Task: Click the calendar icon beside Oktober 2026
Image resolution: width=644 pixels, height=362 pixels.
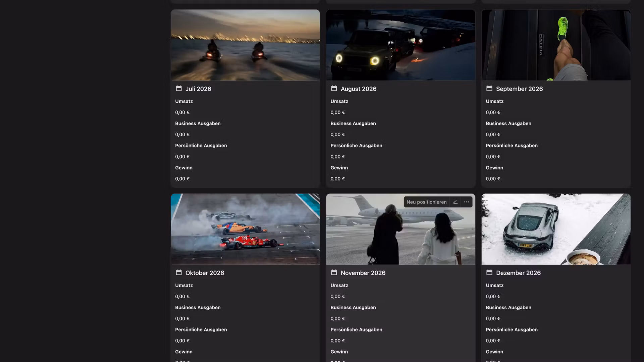Action: [x=178, y=273]
